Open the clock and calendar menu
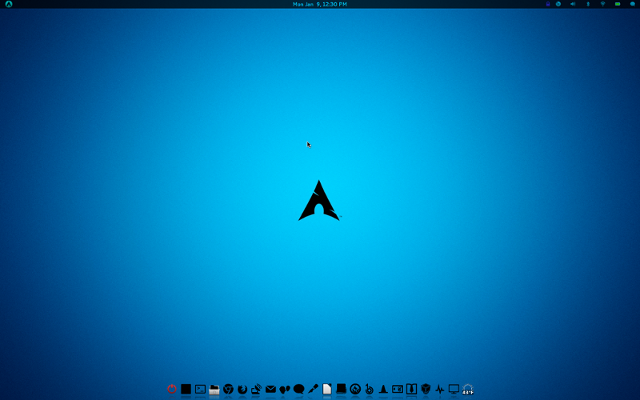This screenshot has height=400, width=640. [320, 4]
